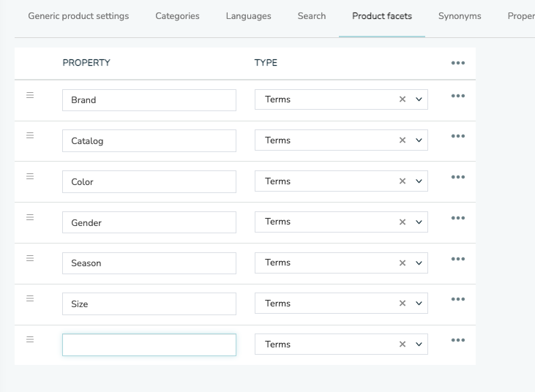Clear the Gender row Terms value
The height and width of the screenshot is (392, 535).
coord(403,222)
